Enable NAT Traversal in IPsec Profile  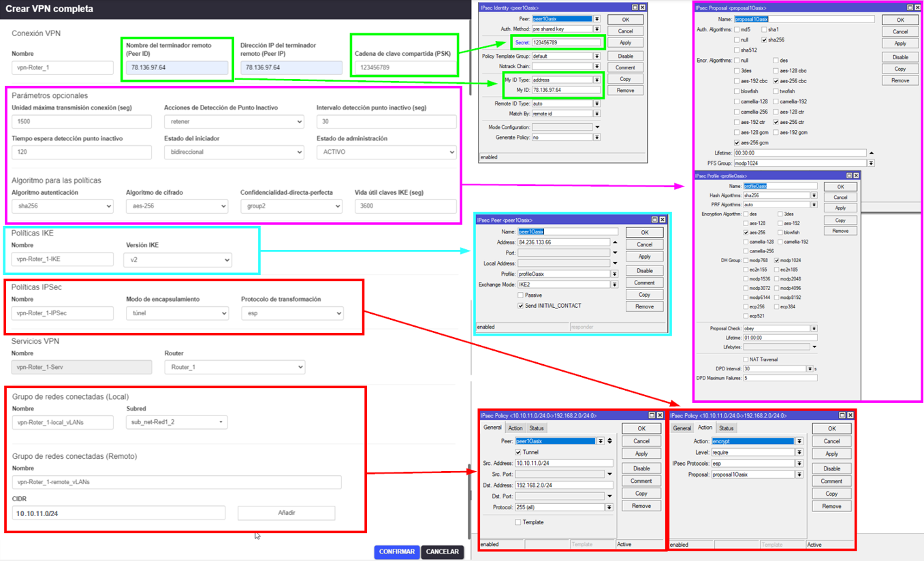(x=746, y=359)
